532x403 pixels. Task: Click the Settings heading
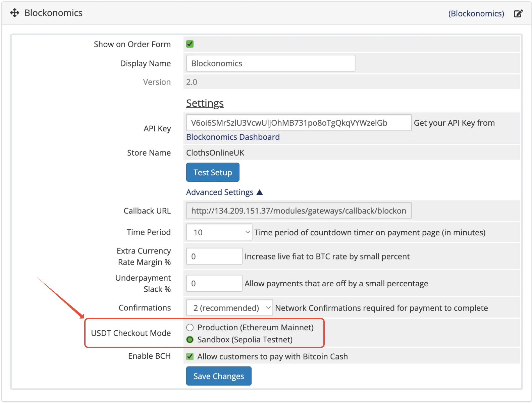pos(205,103)
